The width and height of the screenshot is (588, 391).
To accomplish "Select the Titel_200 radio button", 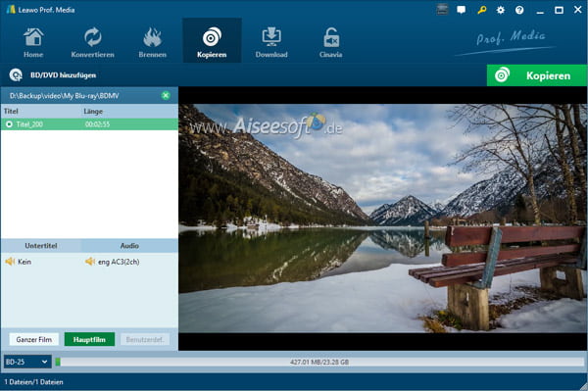I will tap(9, 124).
